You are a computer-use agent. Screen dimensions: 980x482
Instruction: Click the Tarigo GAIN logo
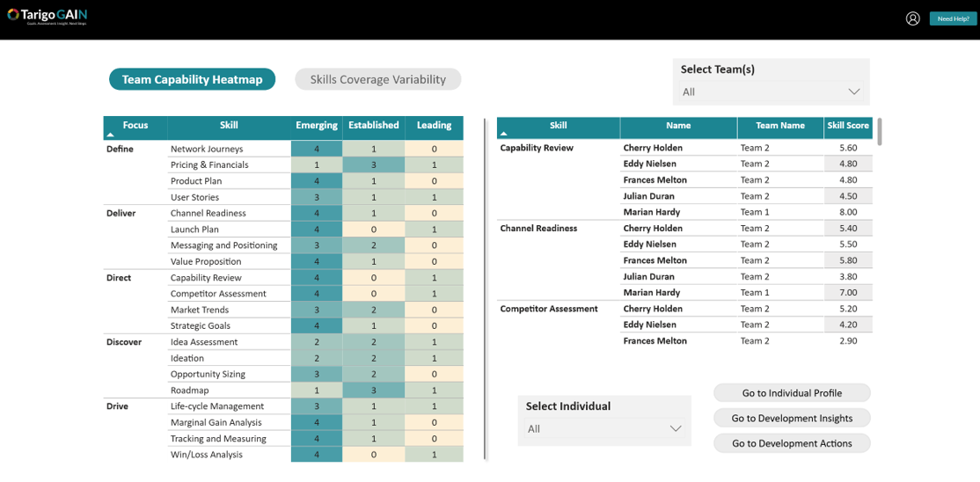(x=48, y=16)
